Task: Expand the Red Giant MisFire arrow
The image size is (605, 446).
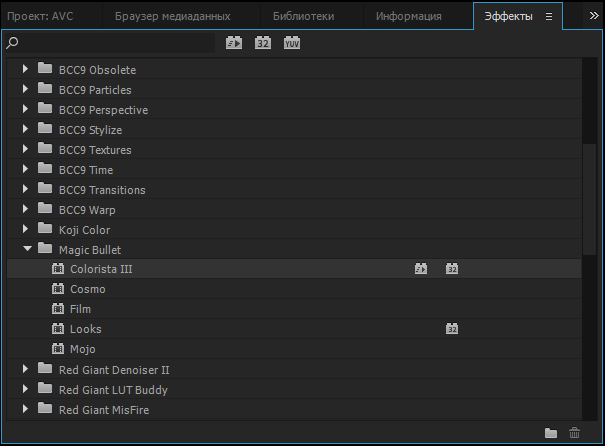Action: click(x=25, y=409)
